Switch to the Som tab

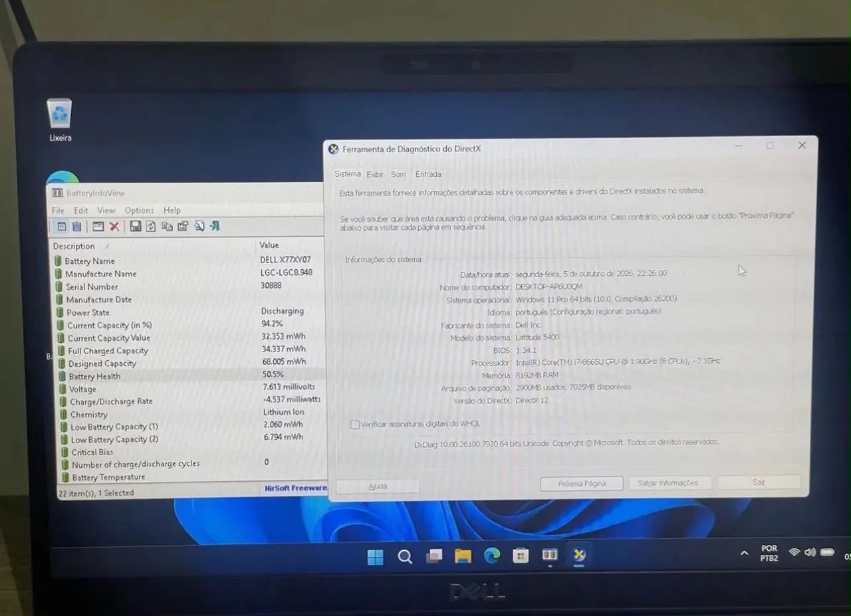point(398,174)
